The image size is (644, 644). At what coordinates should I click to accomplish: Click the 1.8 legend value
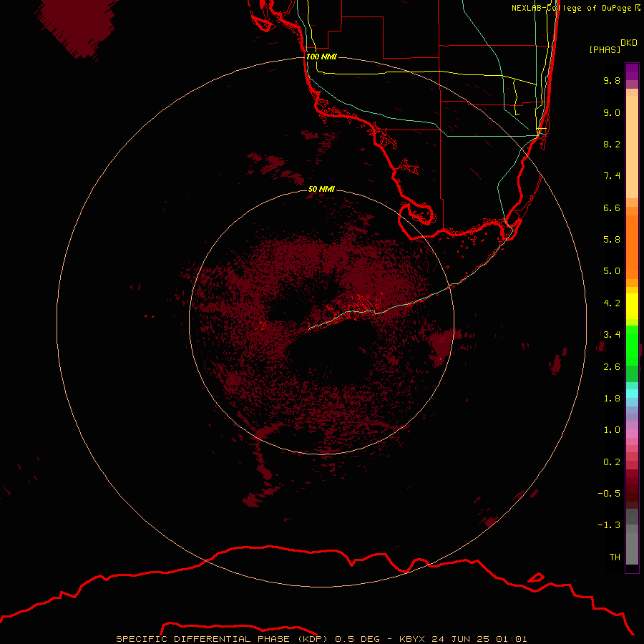[x=612, y=399]
